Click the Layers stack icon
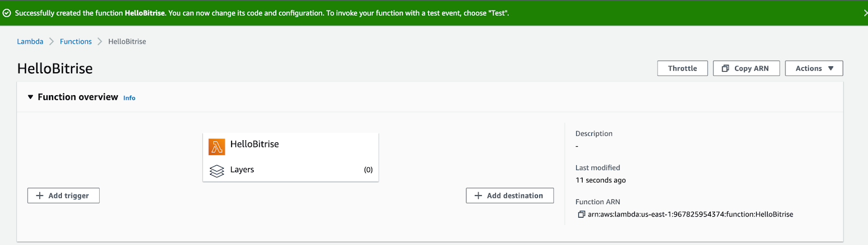 click(216, 171)
